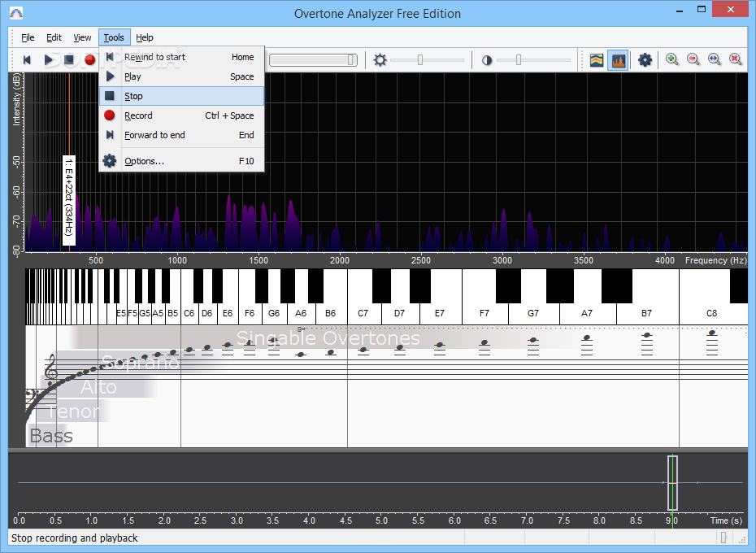Click the toolbar Rewind to start icon
Screen dimensions: 756x553
click(x=27, y=60)
